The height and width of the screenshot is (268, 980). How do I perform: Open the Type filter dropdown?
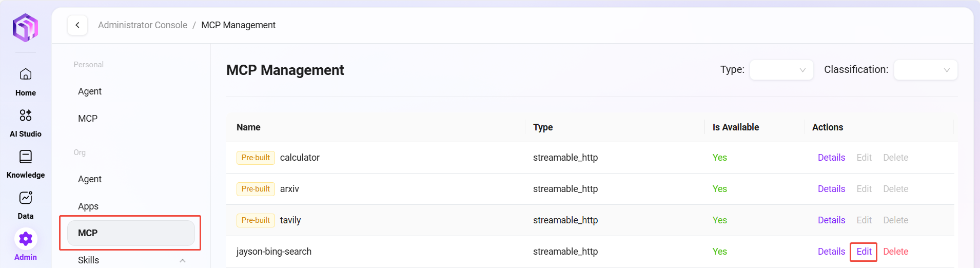781,70
